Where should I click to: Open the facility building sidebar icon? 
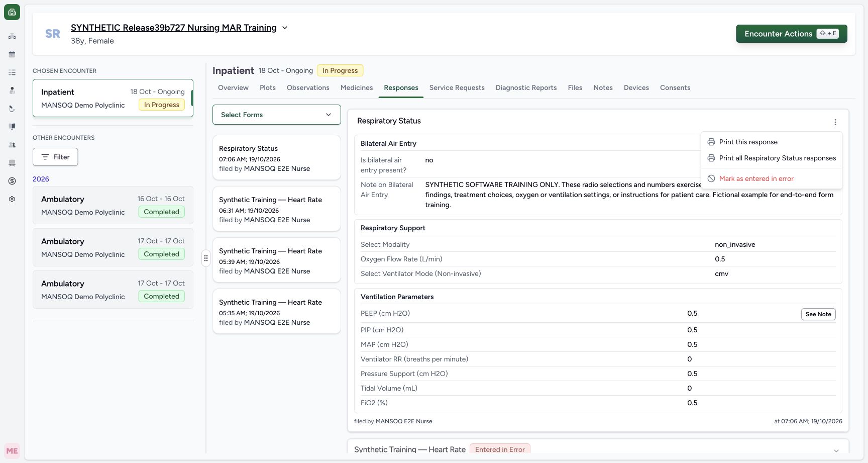pyautogui.click(x=12, y=36)
